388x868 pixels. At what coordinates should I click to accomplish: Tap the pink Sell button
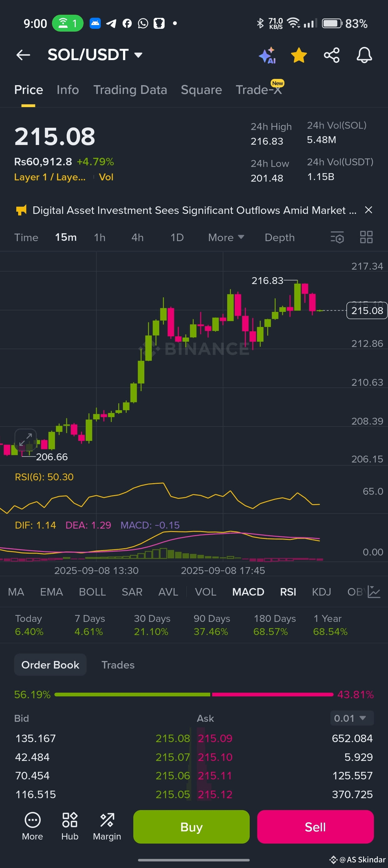[315, 827]
